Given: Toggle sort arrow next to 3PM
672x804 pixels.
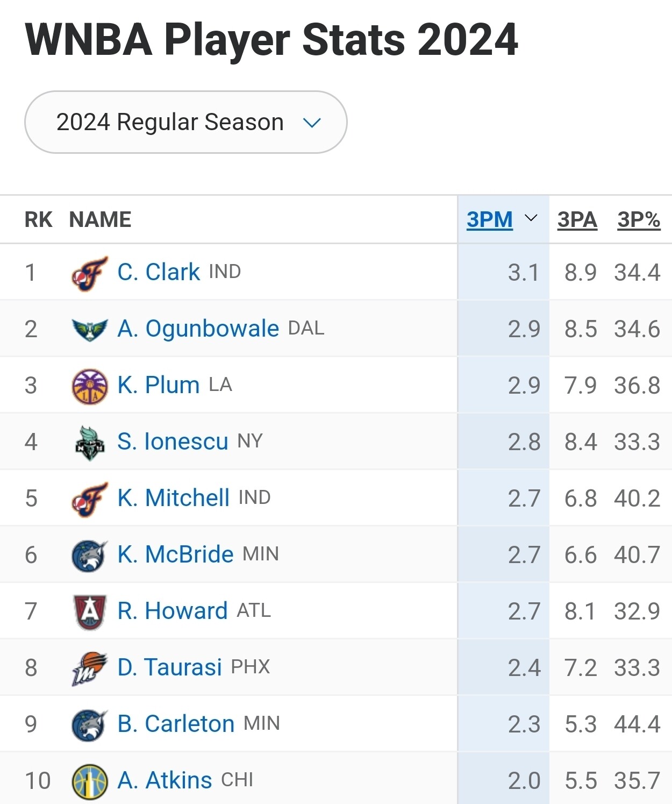Looking at the screenshot, I should 531,218.
